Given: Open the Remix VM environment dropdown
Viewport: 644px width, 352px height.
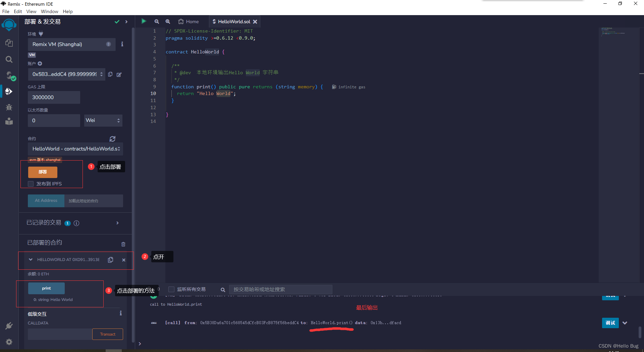Looking at the screenshot, I should click(72, 44).
